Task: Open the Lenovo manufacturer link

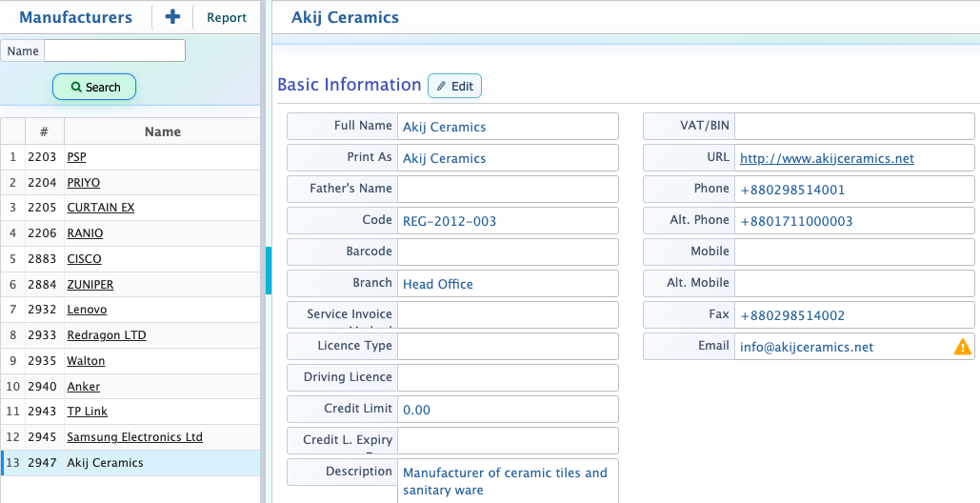Action: pyautogui.click(x=87, y=310)
